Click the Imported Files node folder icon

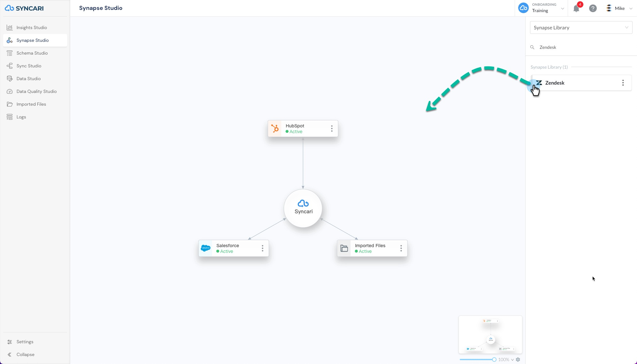pos(344,248)
